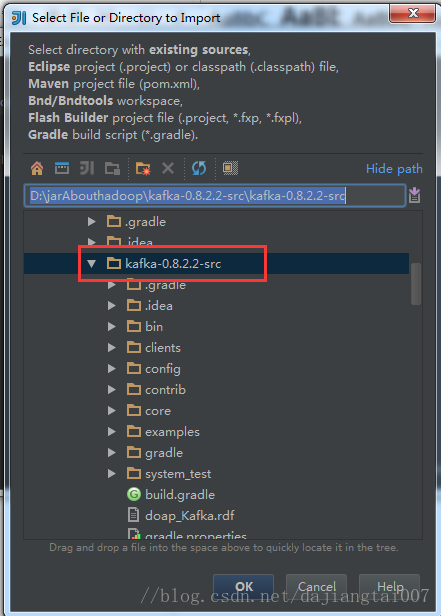The height and width of the screenshot is (616, 441).
Task: Refresh the file tree
Action: click(199, 169)
